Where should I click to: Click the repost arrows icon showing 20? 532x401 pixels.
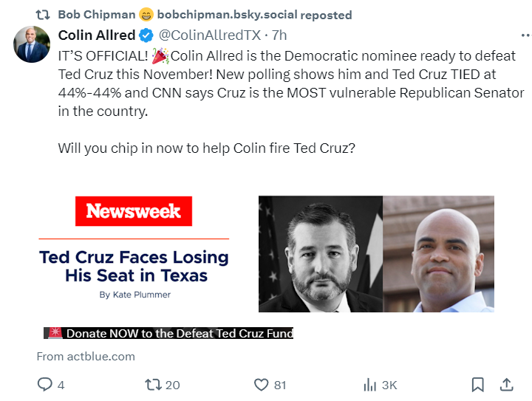154,385
